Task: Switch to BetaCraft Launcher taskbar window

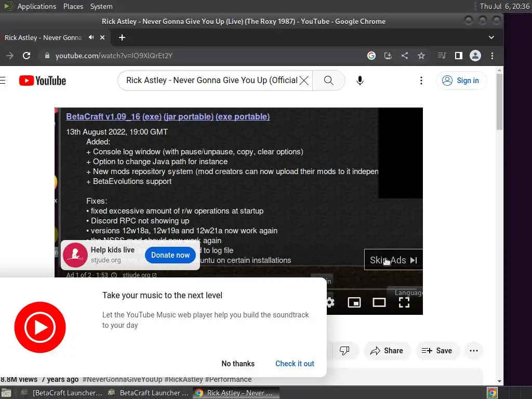Action: 148,393
